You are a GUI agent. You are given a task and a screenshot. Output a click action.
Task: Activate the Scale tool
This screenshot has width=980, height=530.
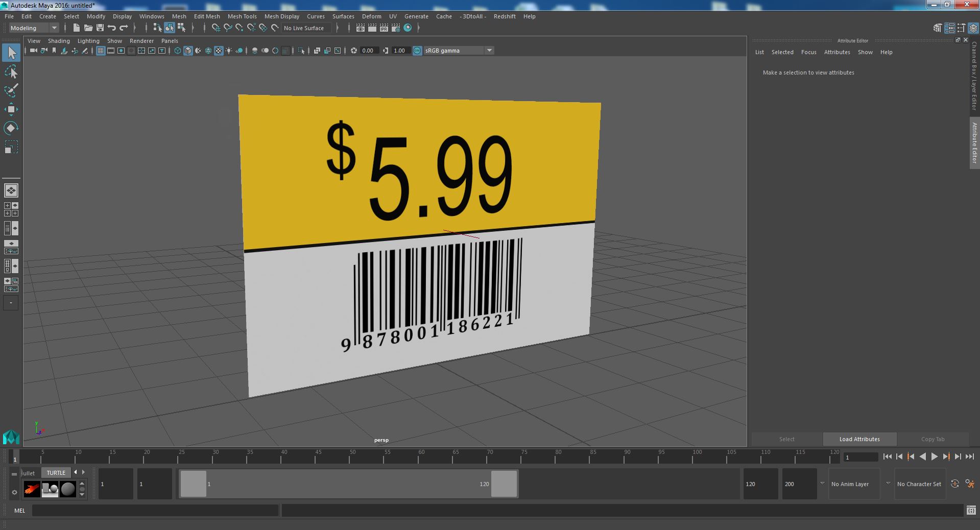click(x=11, y=147)
